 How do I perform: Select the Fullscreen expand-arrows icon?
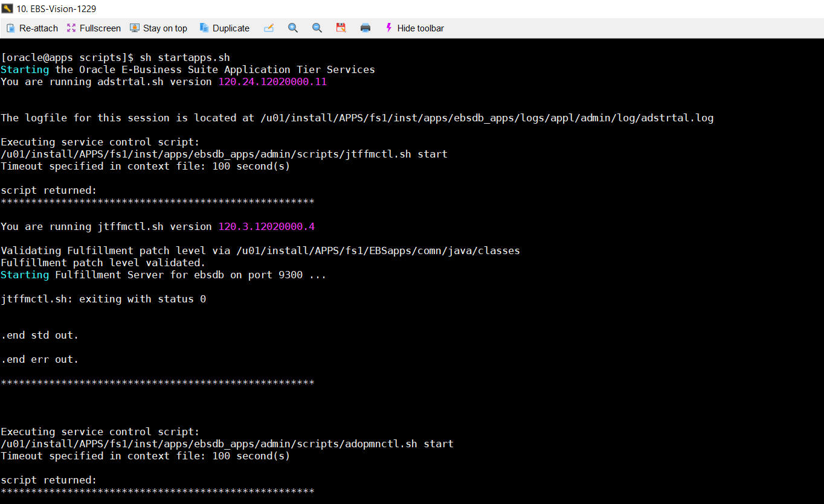coord(71,28)
